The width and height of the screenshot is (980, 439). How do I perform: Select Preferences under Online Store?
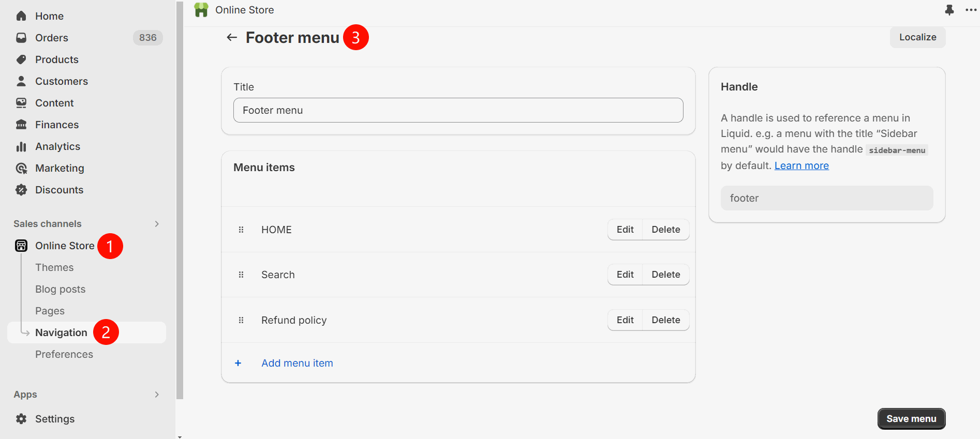[x=64, y=354]
